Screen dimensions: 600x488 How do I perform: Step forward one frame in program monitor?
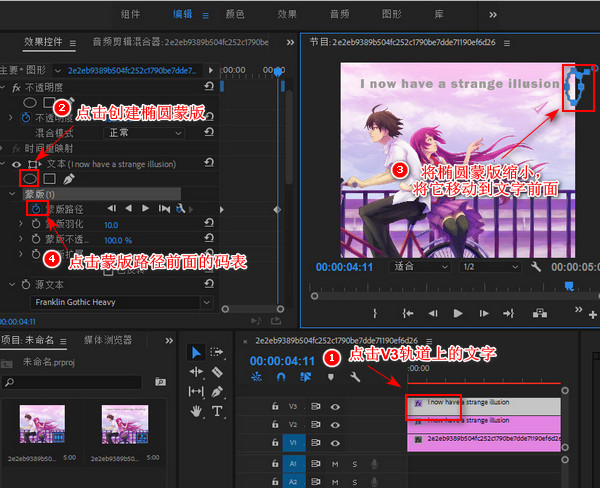click(x=484, y=313)
